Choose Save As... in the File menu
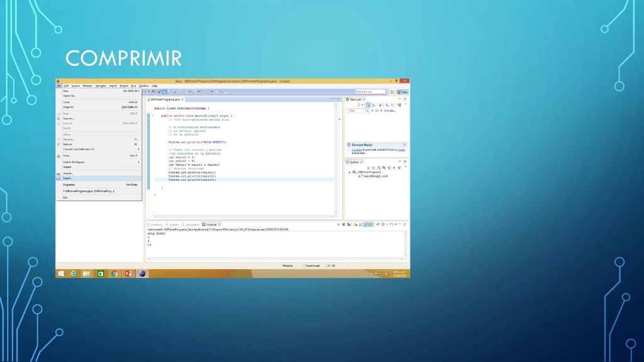Image resolution: width=644 pixels, height=362 pixels. pyautogui.click(x=99, y=118)
